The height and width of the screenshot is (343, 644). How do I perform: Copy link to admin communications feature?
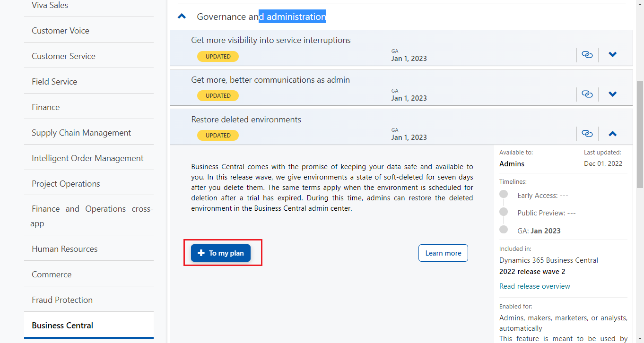point(587,94)
